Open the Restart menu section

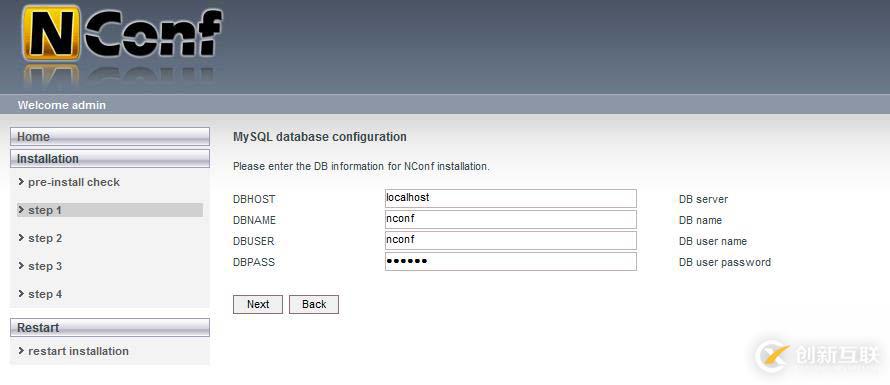coord(110,328)
